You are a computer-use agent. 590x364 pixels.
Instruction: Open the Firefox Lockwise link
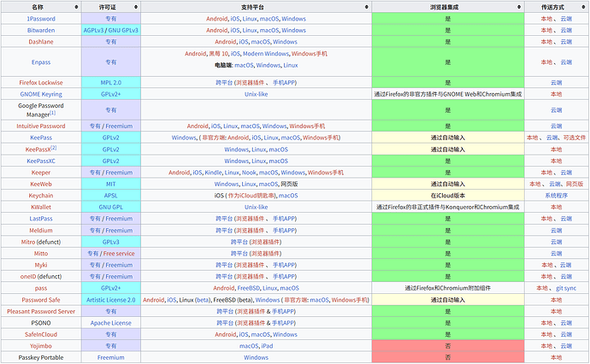[x=41, y=83]
